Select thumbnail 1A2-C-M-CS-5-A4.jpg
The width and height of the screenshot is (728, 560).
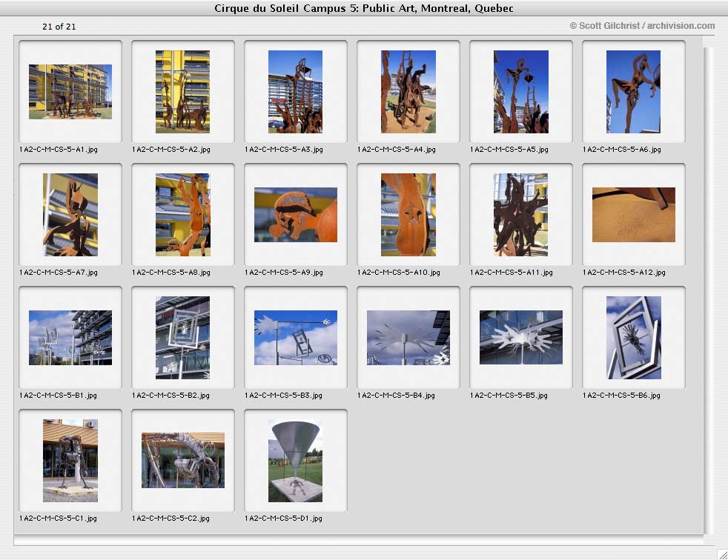408,92
